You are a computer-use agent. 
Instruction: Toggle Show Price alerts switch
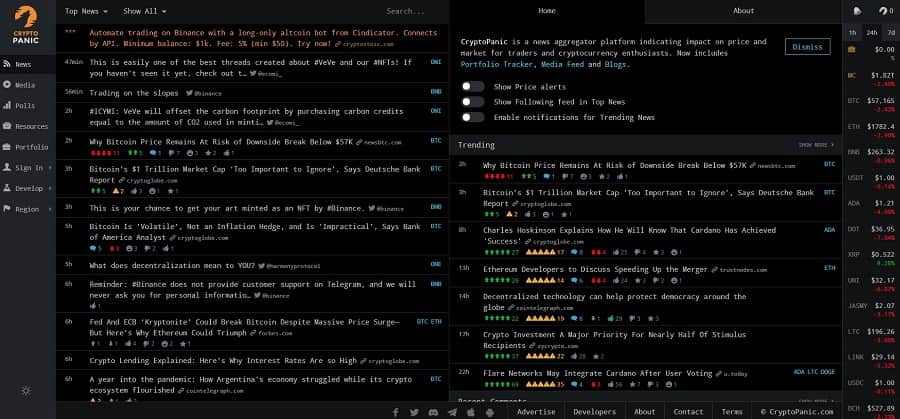[473, 87]
